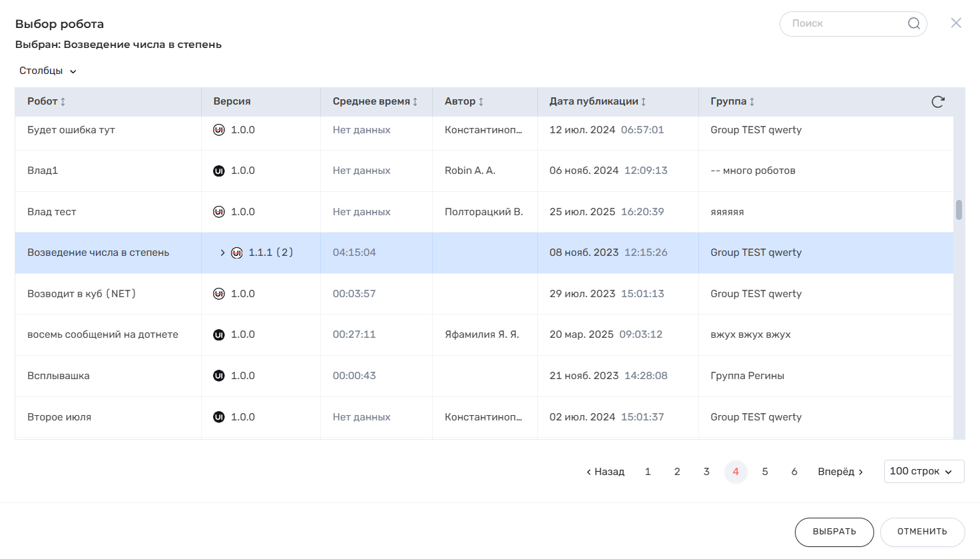Sort by Группа column sort icon

click(x=752, y=102)
